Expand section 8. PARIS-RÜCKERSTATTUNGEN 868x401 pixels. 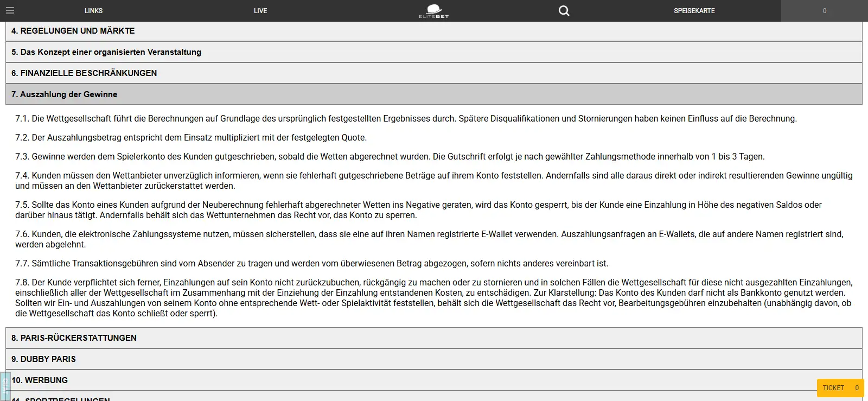pyautogui.click(x=434, y=338)
